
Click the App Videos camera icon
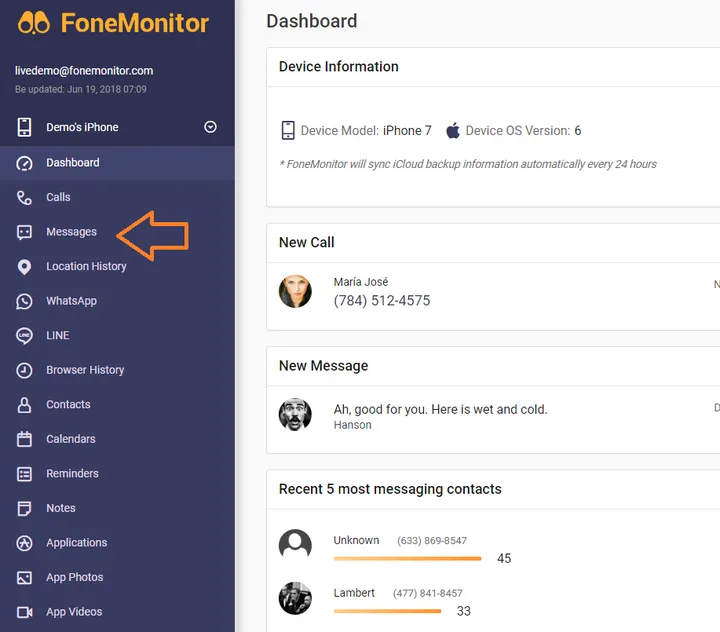click(24, 612)
